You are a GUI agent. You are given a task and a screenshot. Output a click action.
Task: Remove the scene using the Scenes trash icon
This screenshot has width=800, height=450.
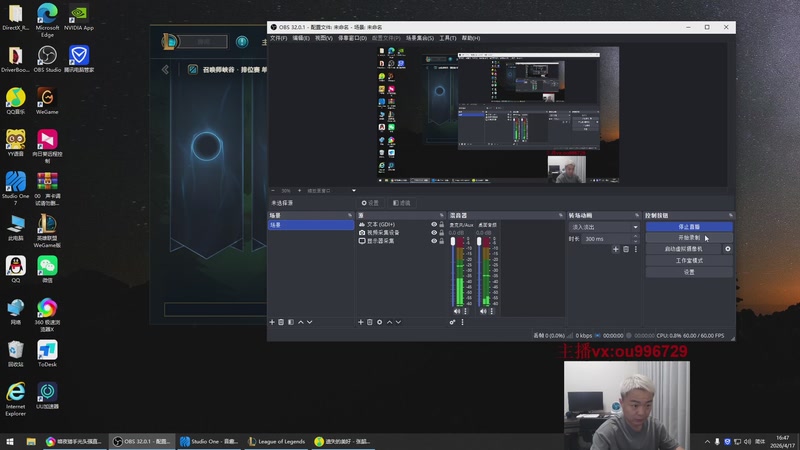click(281, 322)
